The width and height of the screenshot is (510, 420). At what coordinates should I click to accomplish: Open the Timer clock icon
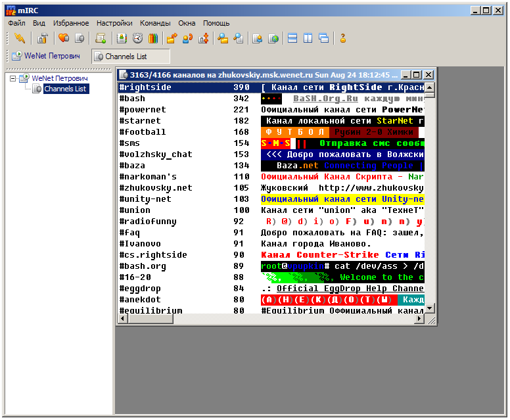(137, 38)
